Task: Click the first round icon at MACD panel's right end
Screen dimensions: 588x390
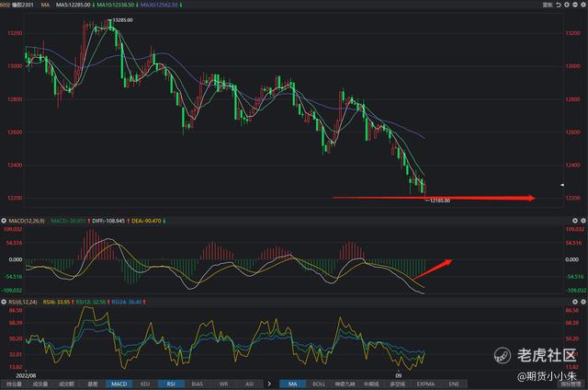Action: point(575,221)
